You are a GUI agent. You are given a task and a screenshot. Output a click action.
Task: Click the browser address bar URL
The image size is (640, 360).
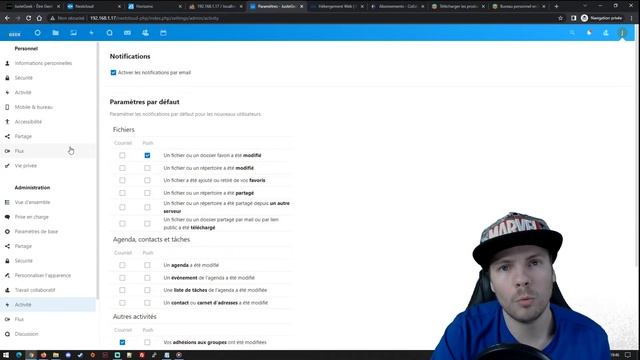154,18
